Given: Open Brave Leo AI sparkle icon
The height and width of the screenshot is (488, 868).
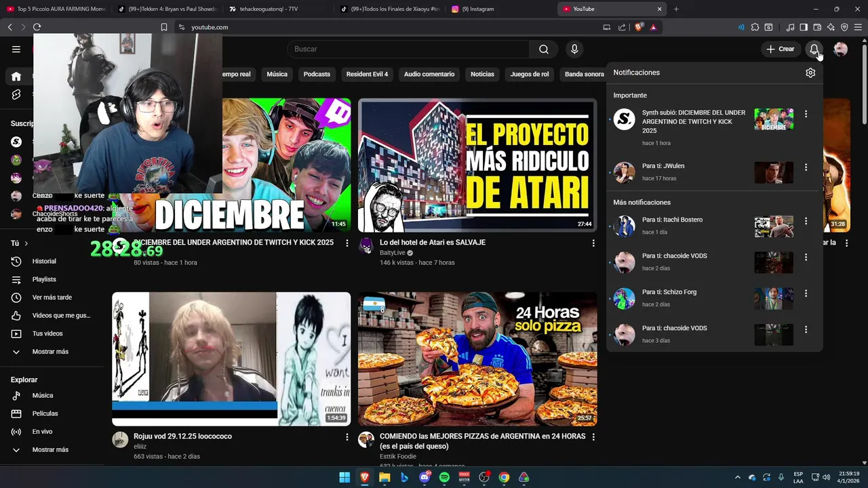Looking at the screenshot, I should click(831, 27).
